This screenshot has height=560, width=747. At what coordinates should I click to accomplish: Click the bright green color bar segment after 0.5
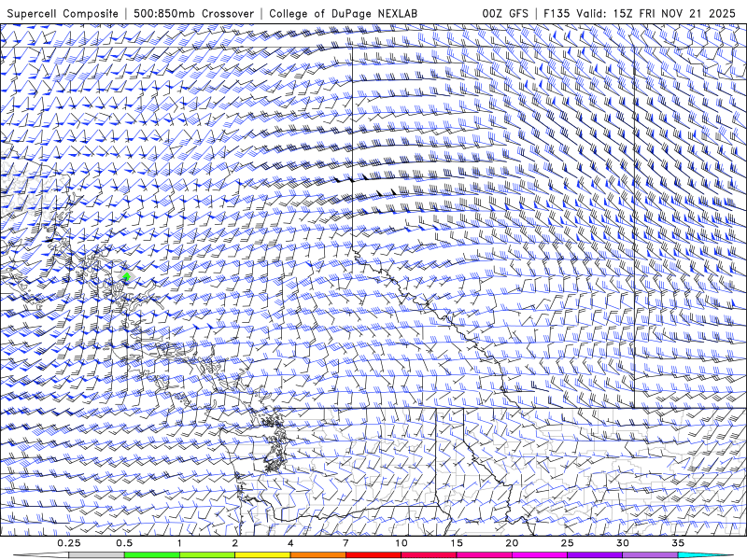pyautogui.click(x=152, y=555)
